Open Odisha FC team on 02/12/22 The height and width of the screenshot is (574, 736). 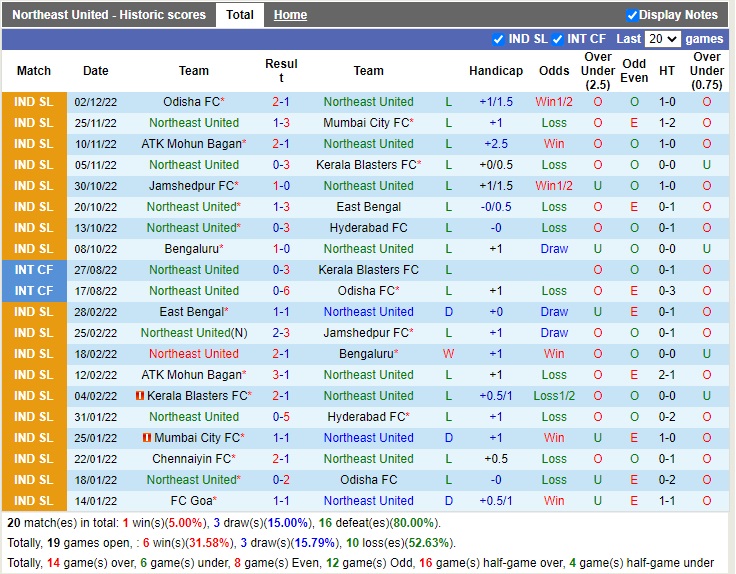point(193,102)
